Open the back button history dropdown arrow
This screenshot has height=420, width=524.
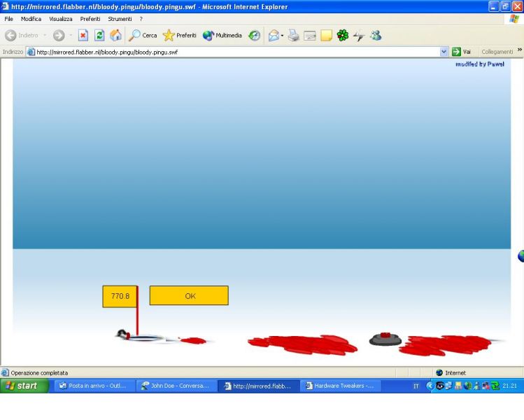tap(45, 36)
